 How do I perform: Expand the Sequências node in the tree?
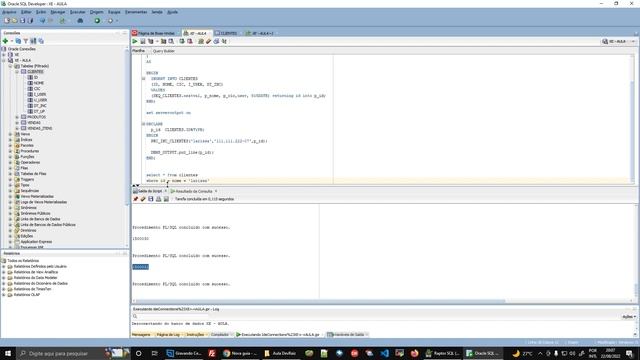tap(11, 191)
